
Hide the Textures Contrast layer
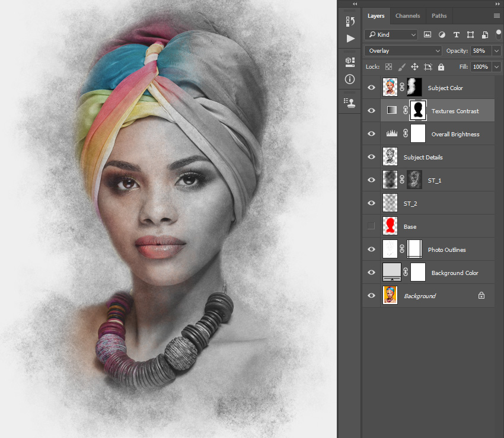click(371, 111)
